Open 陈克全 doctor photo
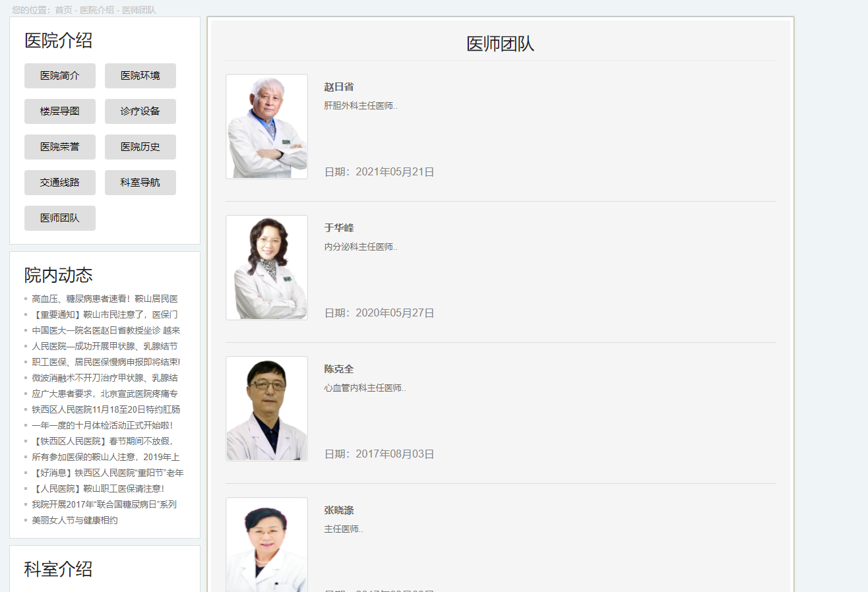868x592 pixels. tap(266, 409)
